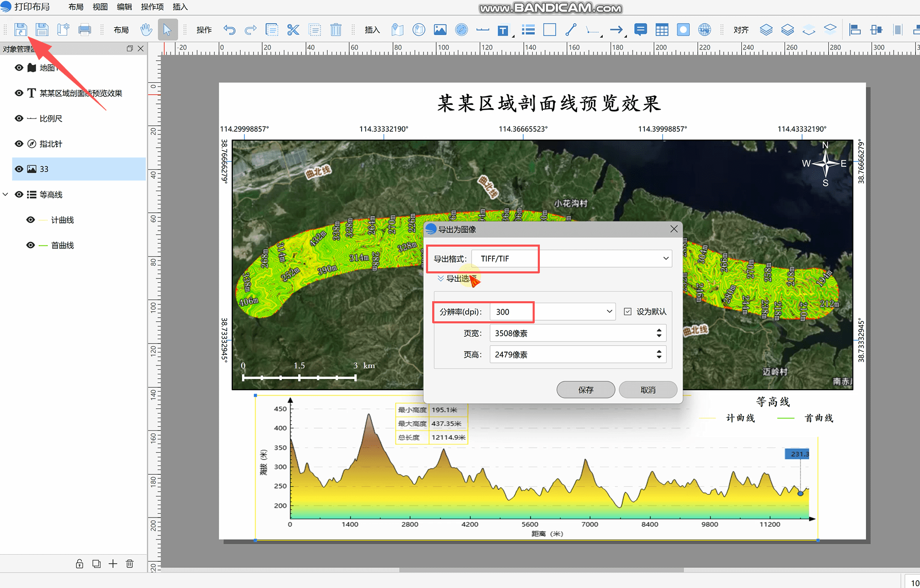Open the arrow tool's small dropdown arrow
The image size is (920, 588).
coord(625,36)
